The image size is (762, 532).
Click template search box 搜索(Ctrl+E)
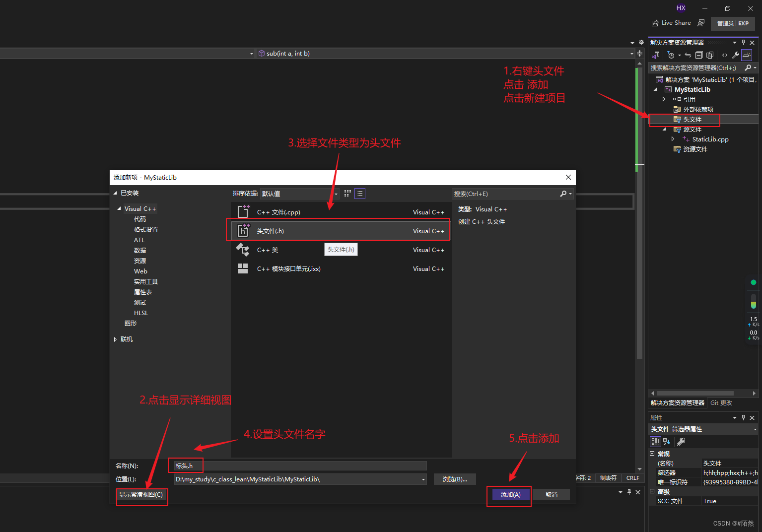point(506,194)
